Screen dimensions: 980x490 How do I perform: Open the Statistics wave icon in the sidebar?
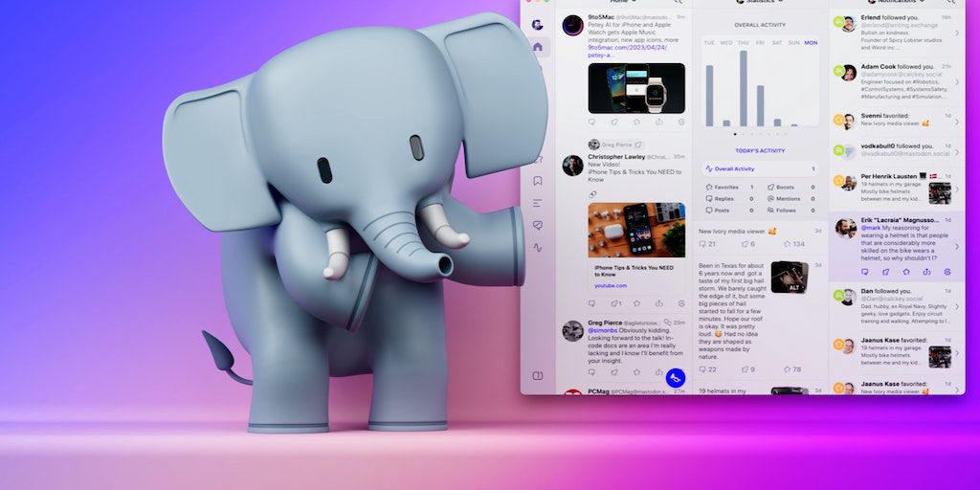click(538, 248)
